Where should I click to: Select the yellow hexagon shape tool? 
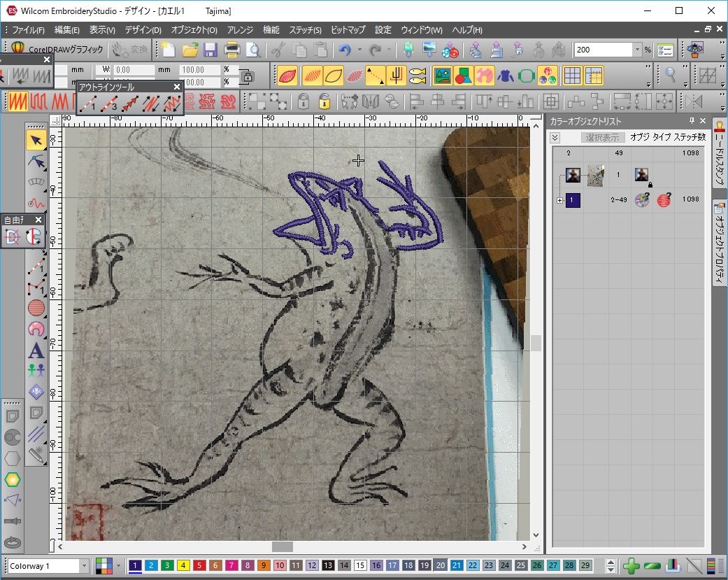[x=13, y=479]
